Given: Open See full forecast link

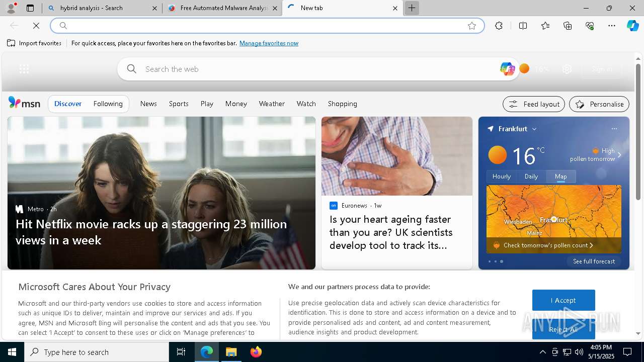Looking at the screenshot, I should click(x=594, y=261).
